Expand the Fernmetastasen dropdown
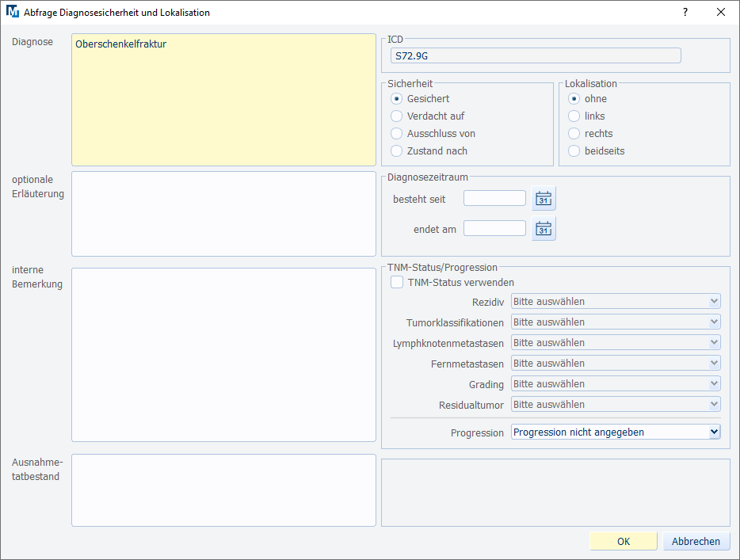This screenshot has width=740, height=560. pyautogui.click(x=616, y=364)
